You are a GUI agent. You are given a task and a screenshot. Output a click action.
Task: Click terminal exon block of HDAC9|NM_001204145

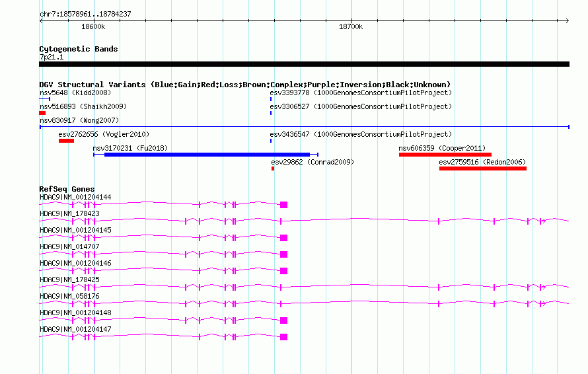pyautogui.click(x=284, y=238)
